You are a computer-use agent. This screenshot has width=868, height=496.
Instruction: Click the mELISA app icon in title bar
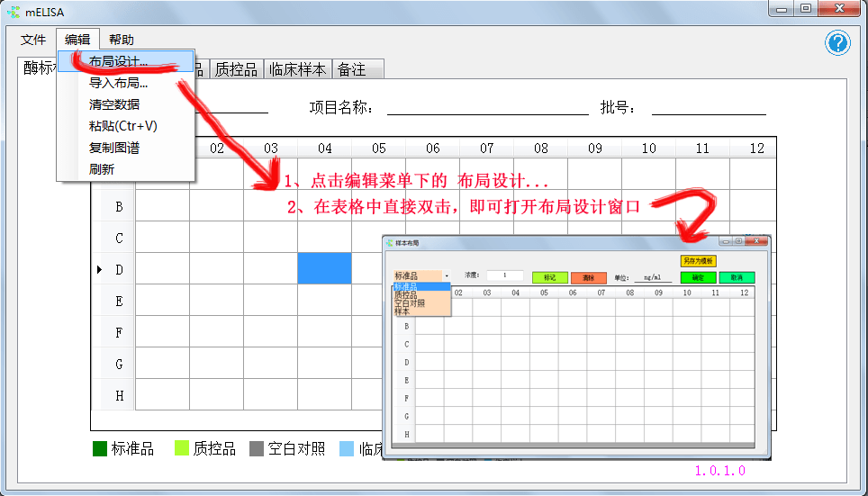(x=14, y=11)
